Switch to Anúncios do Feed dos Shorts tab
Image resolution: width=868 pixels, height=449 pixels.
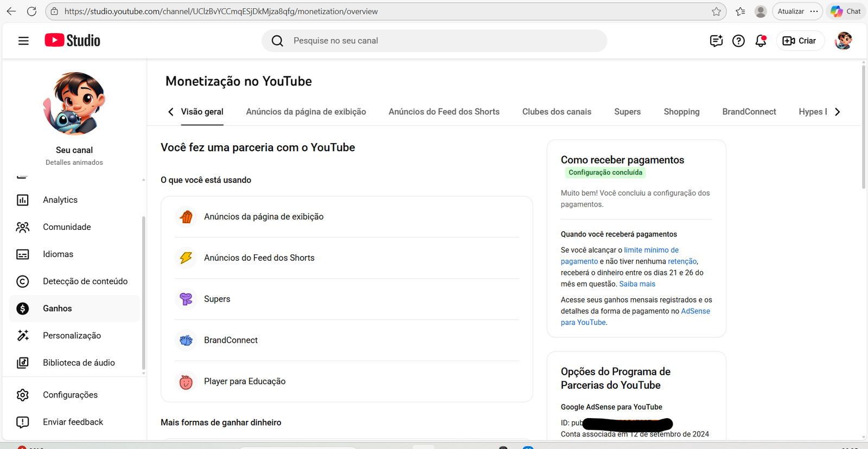444,112
